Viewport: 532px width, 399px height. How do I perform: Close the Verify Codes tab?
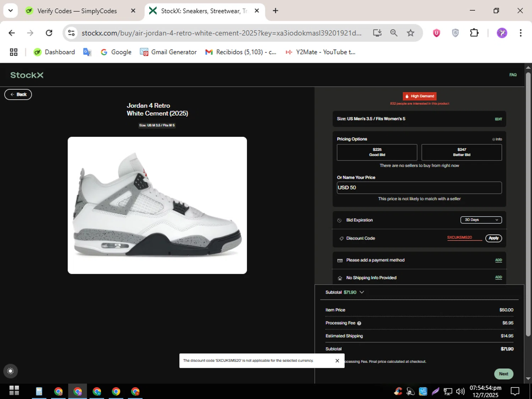133,11
